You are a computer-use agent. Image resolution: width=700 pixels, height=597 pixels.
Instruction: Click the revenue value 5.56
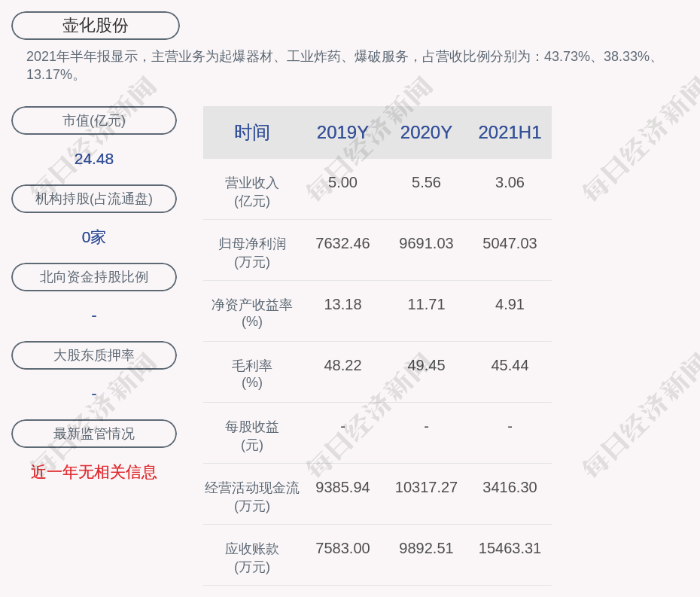click(x=426, y=182)
